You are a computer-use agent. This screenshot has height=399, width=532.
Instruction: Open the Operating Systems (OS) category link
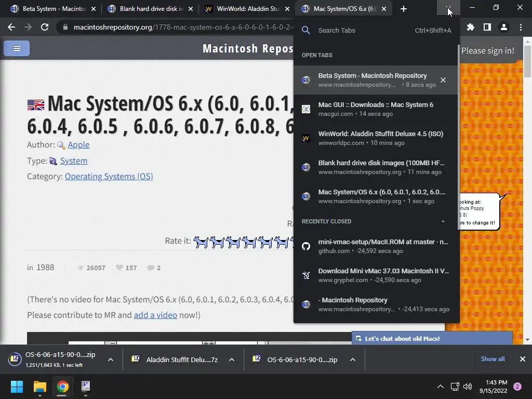coord(109,177)
